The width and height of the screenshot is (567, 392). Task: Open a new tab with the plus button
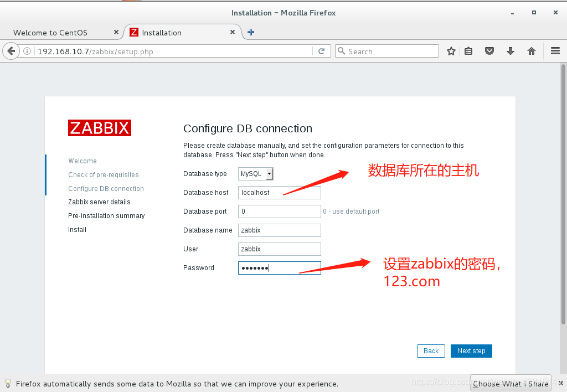tap(250, 32)
